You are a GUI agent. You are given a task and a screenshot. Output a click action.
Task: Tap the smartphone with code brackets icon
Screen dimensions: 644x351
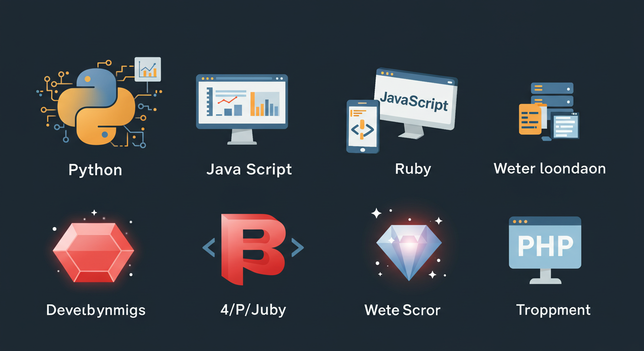[x=363, y=127]
